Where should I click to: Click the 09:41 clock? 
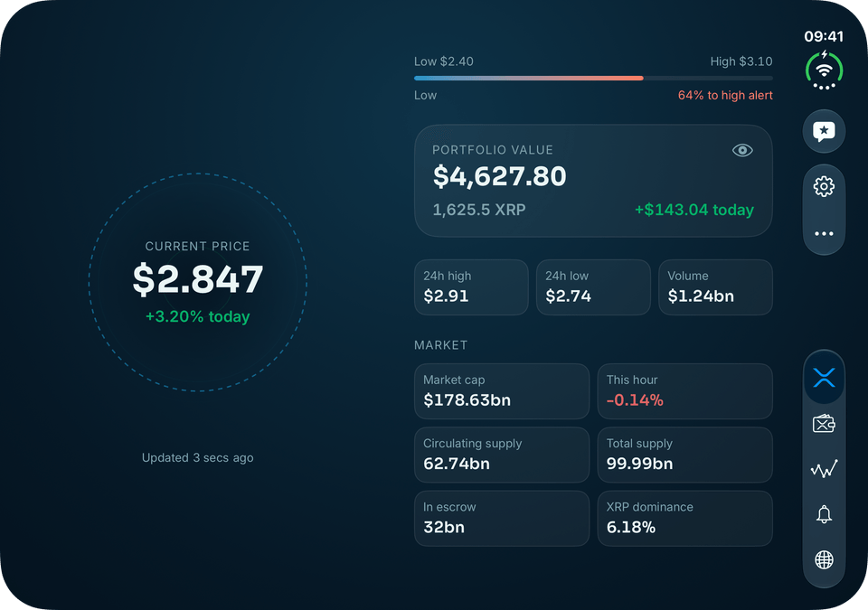coord(824,36)
